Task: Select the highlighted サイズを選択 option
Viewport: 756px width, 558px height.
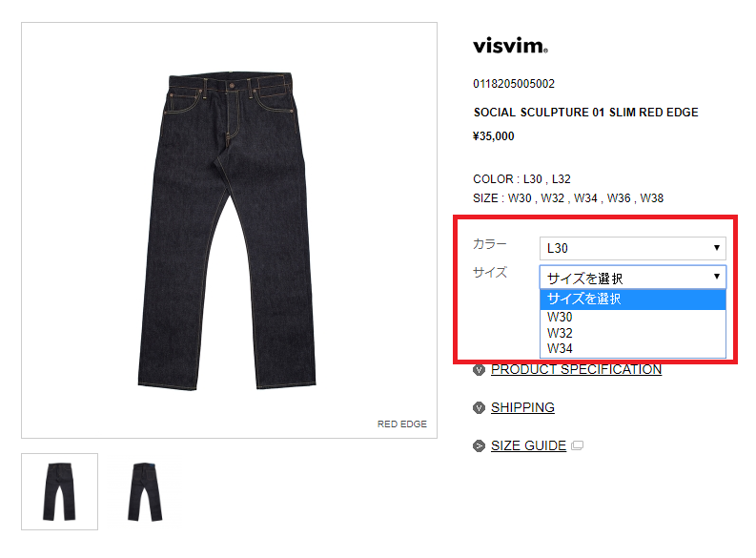Action: click(x=633, y=300)
